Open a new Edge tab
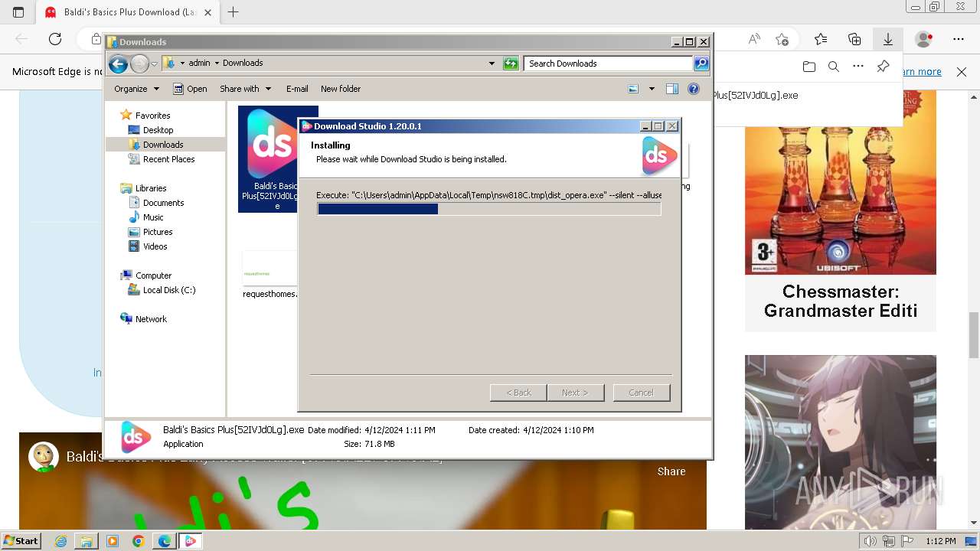The image size is (980, 551). pos(234,12)
